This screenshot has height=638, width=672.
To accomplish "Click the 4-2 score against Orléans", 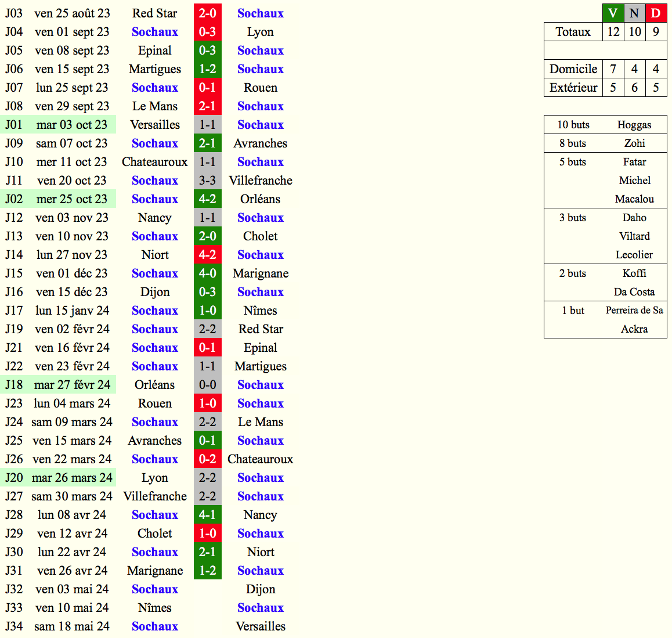I will pos(207,199).
